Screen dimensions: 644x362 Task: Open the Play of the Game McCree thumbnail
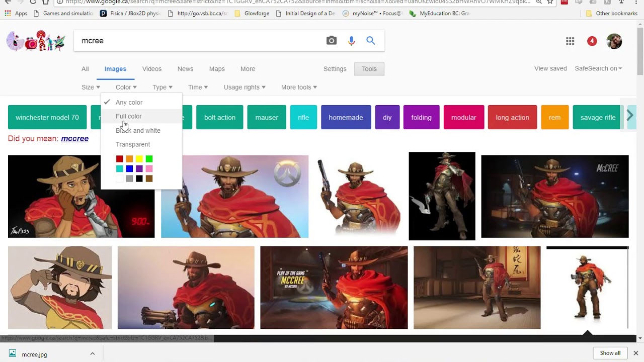click(334, 288)
